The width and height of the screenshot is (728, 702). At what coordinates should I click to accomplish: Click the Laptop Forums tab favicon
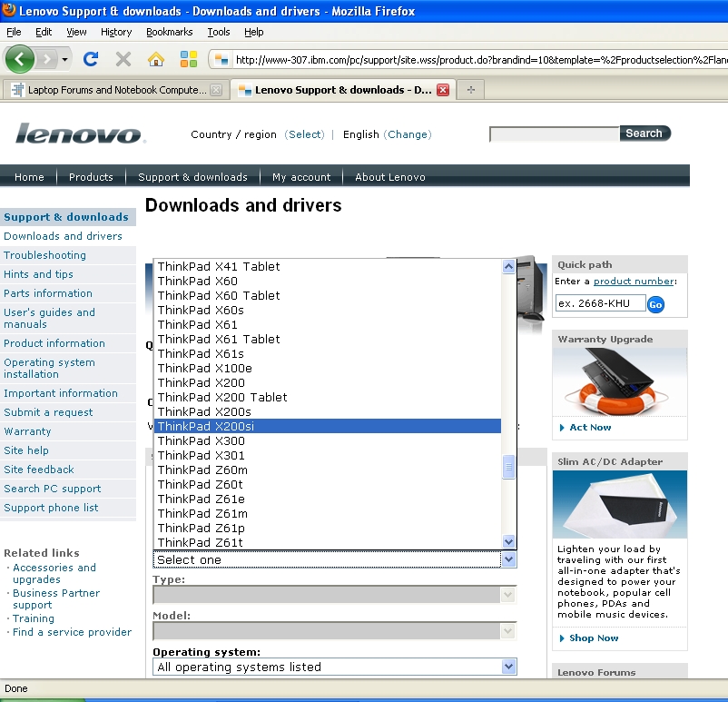pyautogui.click(x=17, y=90)
